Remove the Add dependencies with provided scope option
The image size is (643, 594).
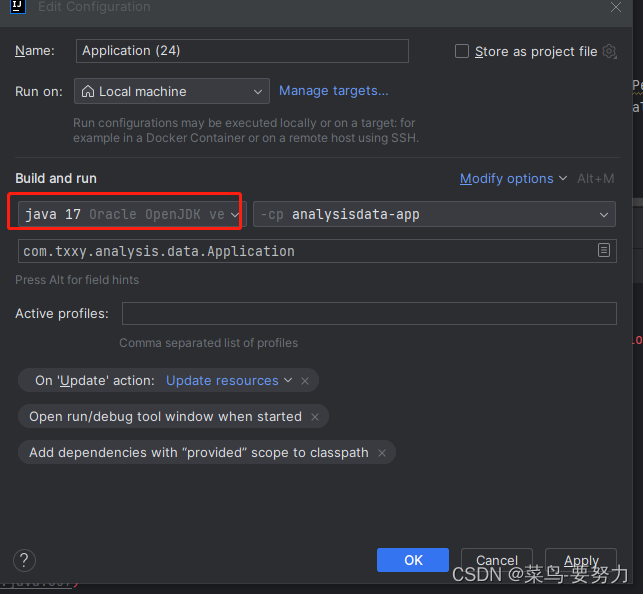pyautogui.click(x=382, y=453)
